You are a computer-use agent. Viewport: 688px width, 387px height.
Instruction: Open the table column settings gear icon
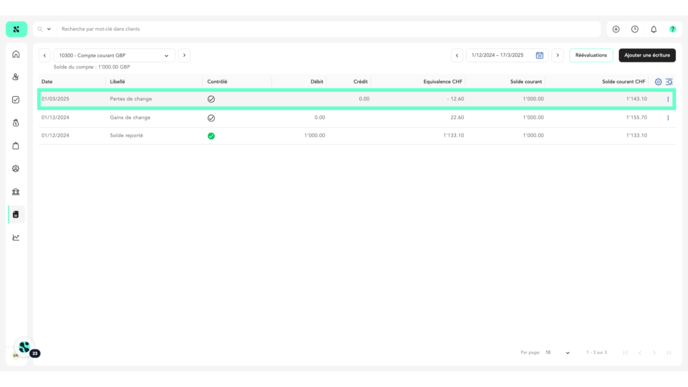click(x=658, y=82)
